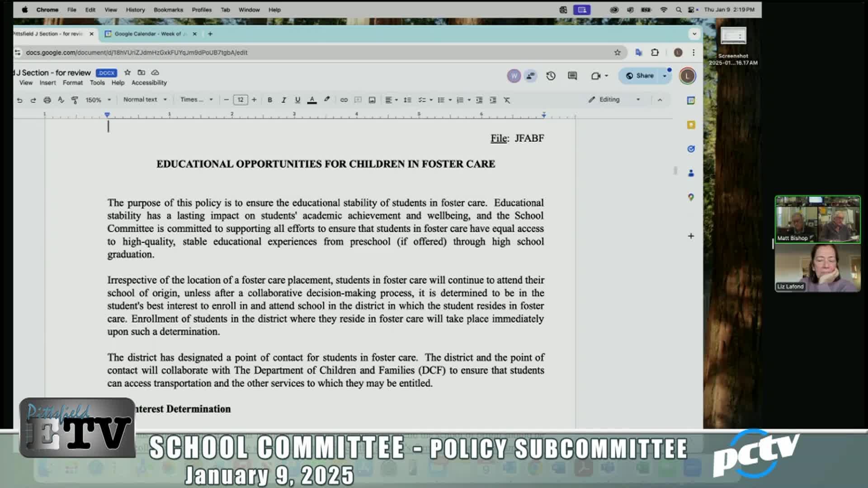
Task: Insert an image from toolbar icon
Action: tap(372, 100)
